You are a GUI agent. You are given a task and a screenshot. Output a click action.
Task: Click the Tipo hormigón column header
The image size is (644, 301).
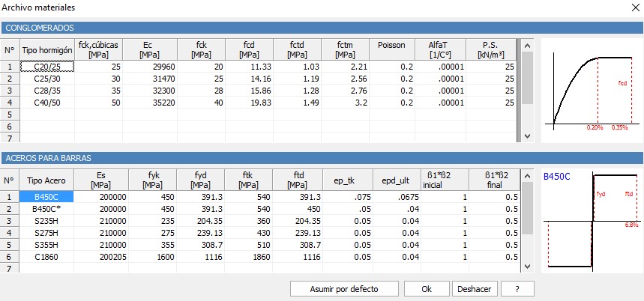point(46,49)
